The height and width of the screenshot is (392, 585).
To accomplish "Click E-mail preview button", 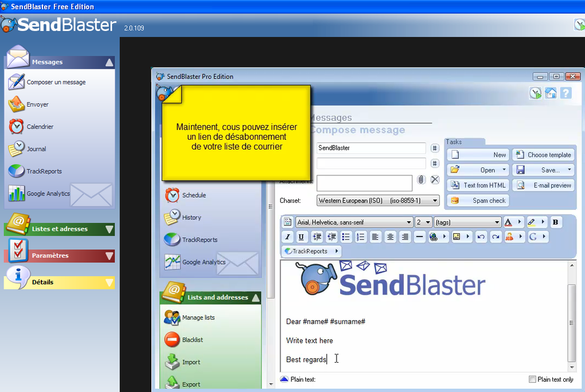I will (543, 185).
